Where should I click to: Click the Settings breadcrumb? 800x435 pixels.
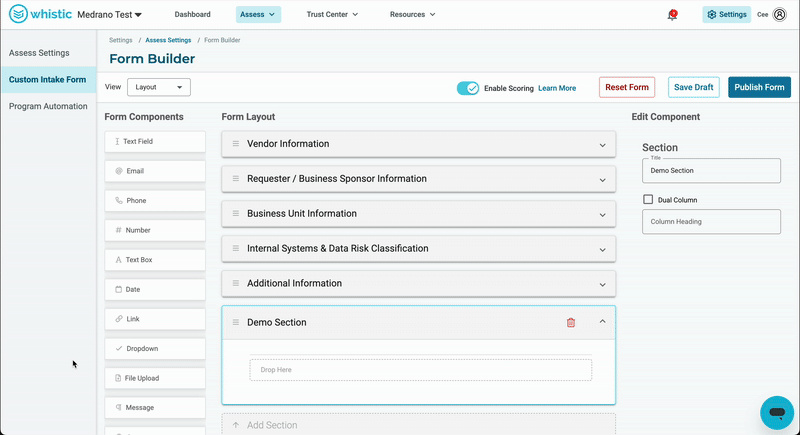click(120, 40)
